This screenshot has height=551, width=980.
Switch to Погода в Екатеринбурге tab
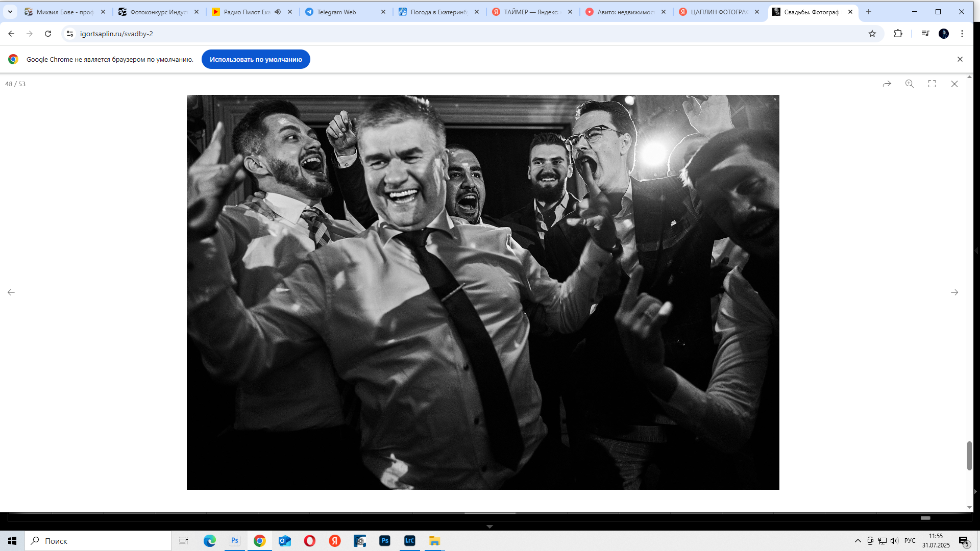[x=438, y=12]
